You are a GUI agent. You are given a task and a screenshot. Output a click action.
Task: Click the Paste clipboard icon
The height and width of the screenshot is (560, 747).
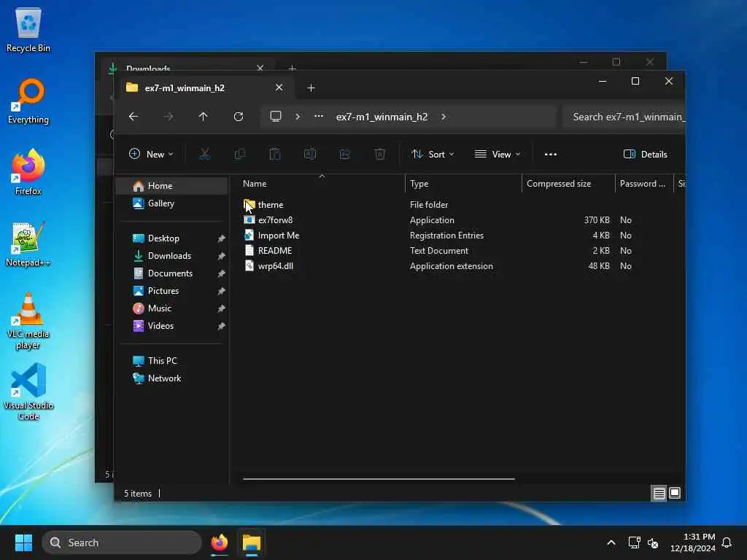[275, 155]
